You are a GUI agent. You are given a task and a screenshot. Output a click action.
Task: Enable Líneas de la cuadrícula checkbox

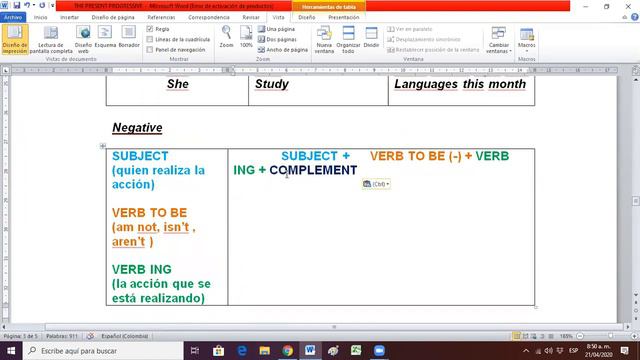[150, 39]
